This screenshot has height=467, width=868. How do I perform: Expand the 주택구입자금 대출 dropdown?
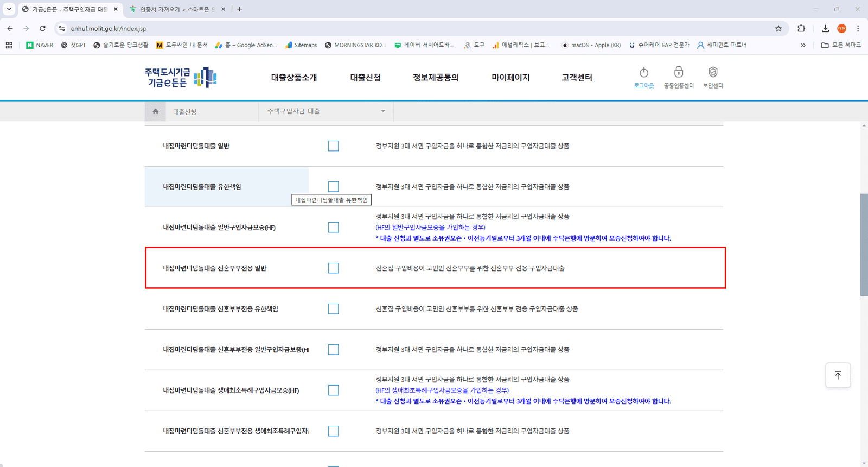[326, 111]
